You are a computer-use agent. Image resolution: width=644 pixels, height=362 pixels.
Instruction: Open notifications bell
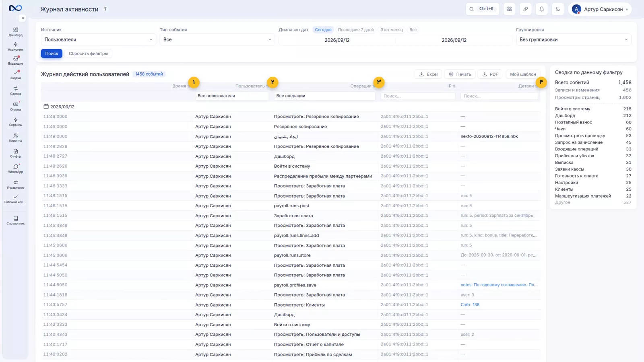(x=542, y=9)
